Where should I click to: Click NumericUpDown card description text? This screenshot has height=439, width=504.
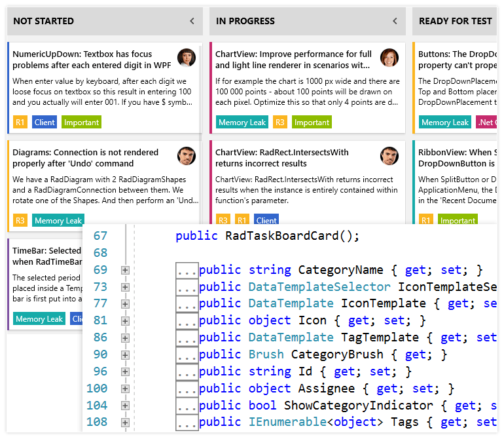click(x=103, y=92)
